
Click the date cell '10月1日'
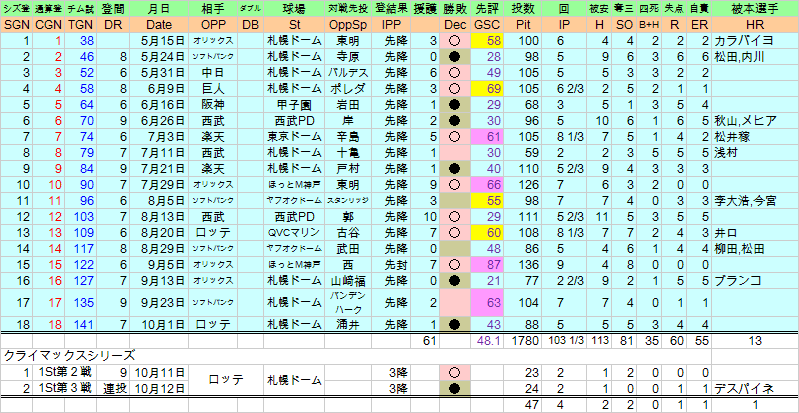click(158, 323)
